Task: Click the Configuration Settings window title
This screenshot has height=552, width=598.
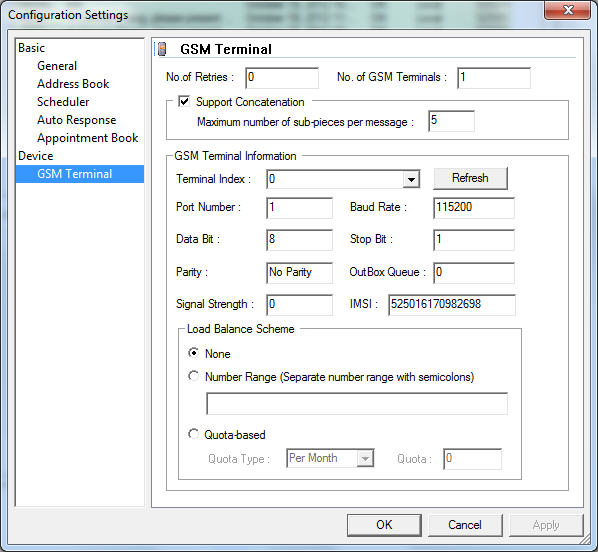Action: pyautogui.click(x=68, y=15)
